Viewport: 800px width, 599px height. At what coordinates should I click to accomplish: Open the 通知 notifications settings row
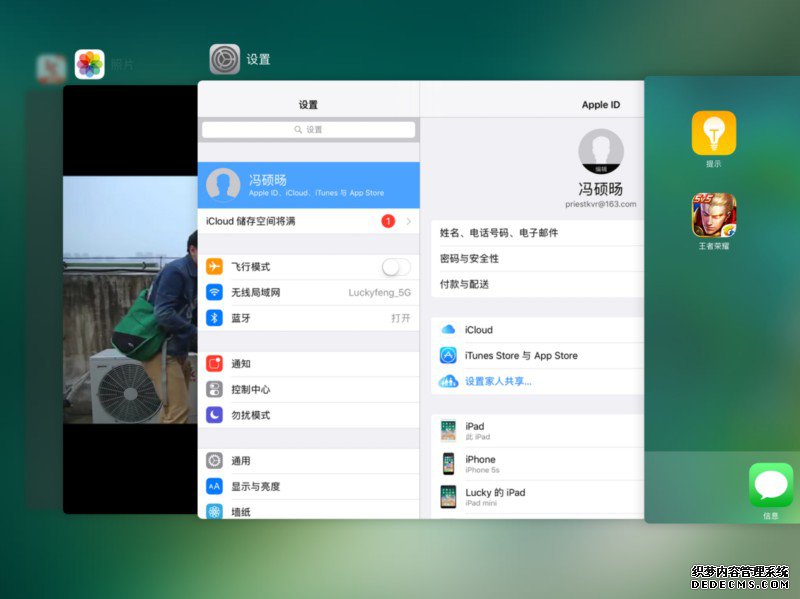[x=309, y=364]
